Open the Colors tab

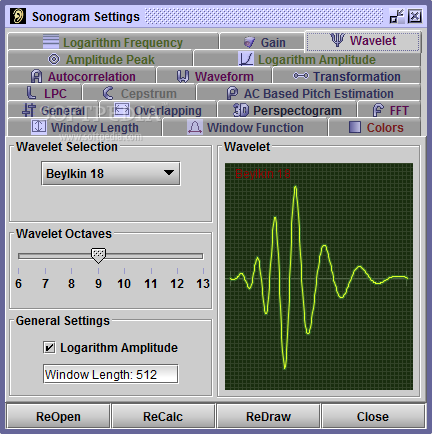pyautogui.click(x=375, y=127)
